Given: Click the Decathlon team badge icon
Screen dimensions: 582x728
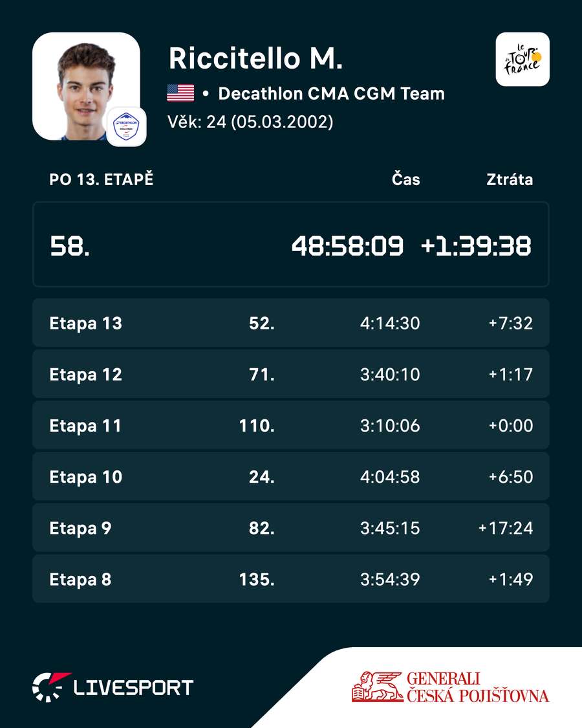Looking at the screenshot, I should 126,126.
